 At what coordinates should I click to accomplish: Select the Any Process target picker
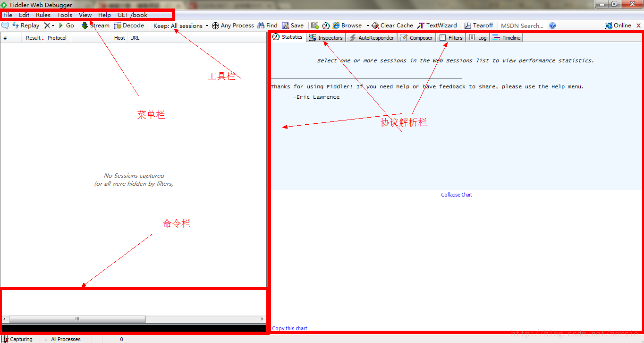pos(233,26)
